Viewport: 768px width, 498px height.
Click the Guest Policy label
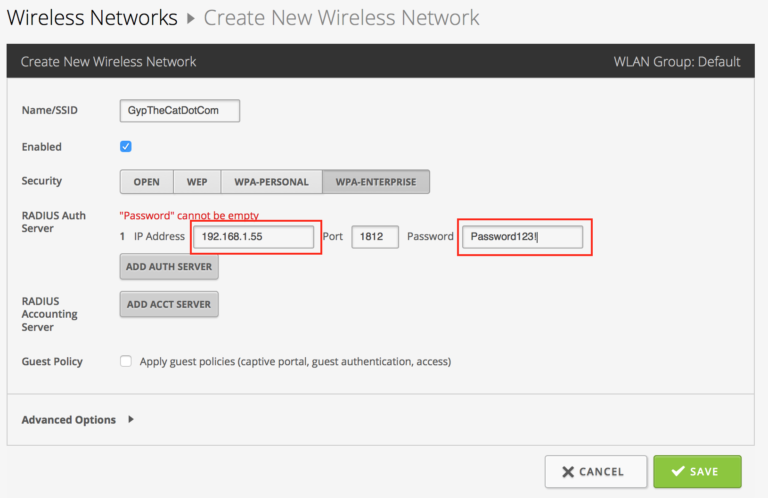(x=52, y=361)
